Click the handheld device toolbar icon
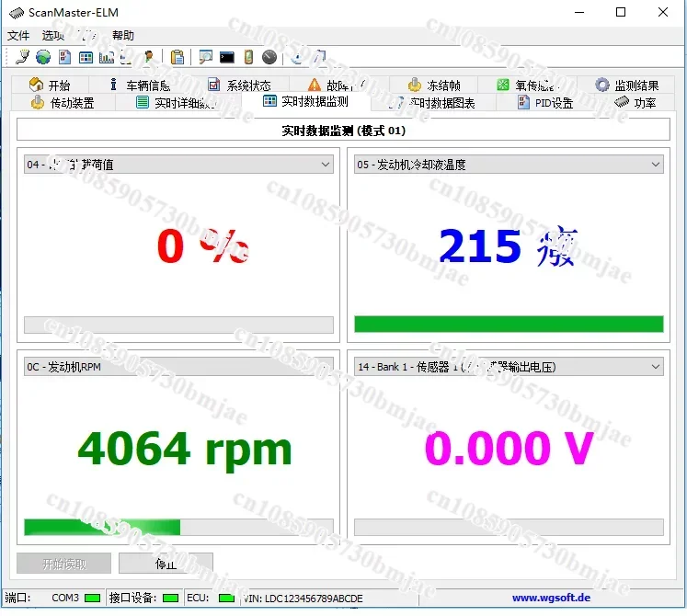The image size is (687, 616). coord(248,57)
